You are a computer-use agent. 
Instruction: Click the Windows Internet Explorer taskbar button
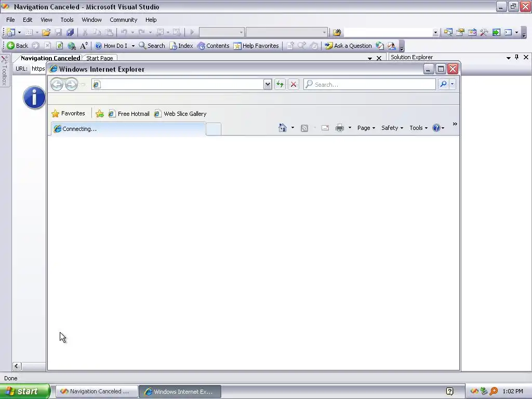pos(180,392)
